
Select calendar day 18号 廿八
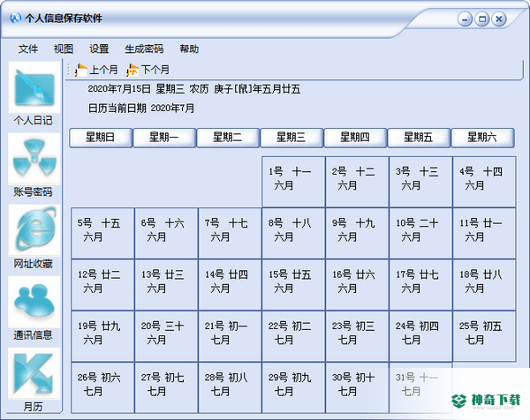[484, 285]
